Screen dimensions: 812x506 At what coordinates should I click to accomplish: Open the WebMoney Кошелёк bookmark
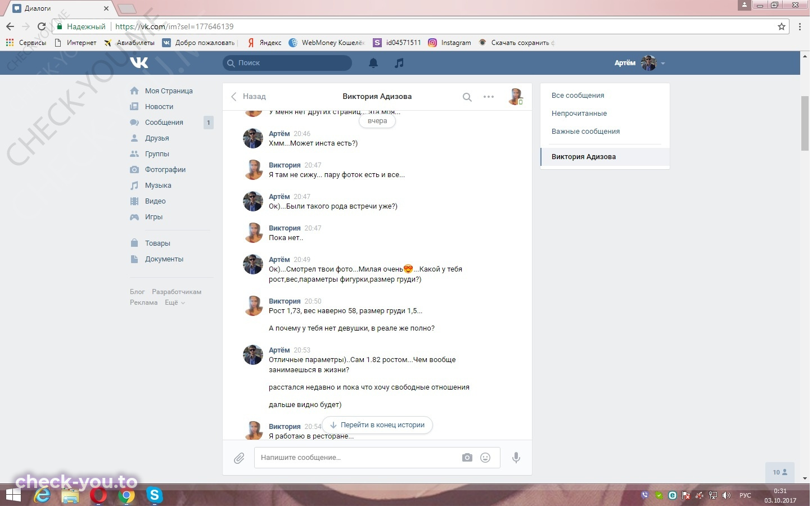coord(327,43)
